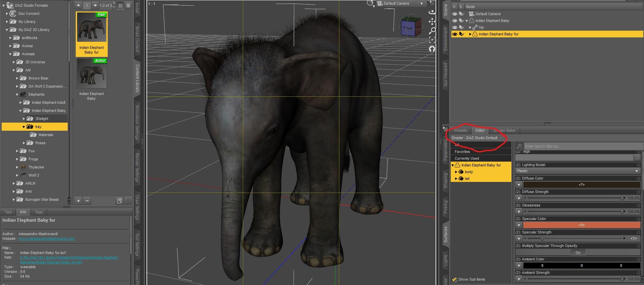The image size is (644, 285).
Task: Click the Elephants folder icon in tree
Action: click(x=23, y=94)
